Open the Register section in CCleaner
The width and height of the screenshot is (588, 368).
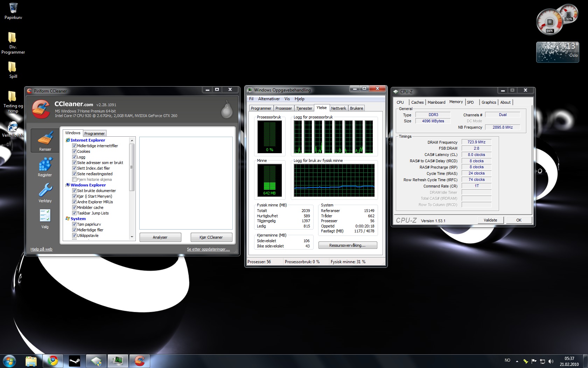(x=45, y=167)
